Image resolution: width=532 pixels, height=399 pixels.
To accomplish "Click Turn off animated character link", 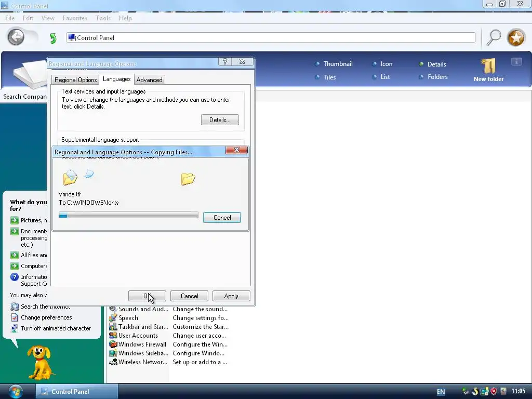I will pyautogui.click(x=56, y=328).
